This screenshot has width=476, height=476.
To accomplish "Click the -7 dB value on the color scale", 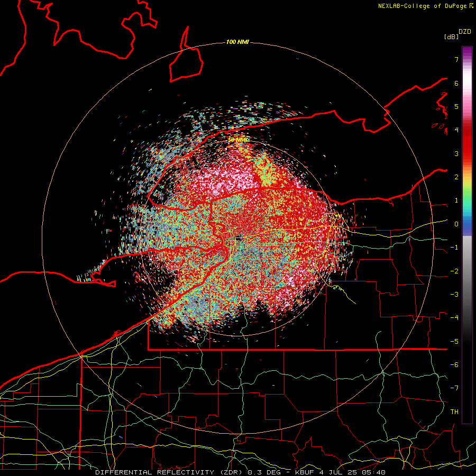I will click(454, 388).
